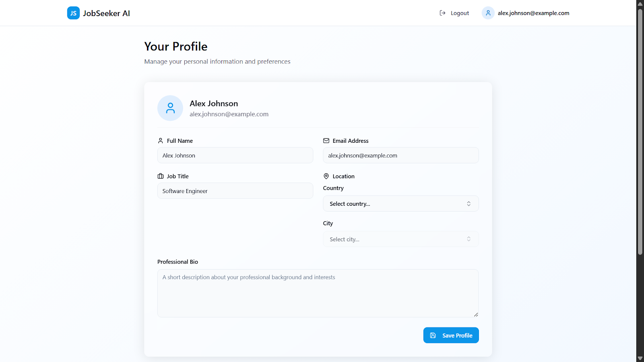Screen dimensions: 644x362
Task: Click the JS logo icon
Action: 73,13
